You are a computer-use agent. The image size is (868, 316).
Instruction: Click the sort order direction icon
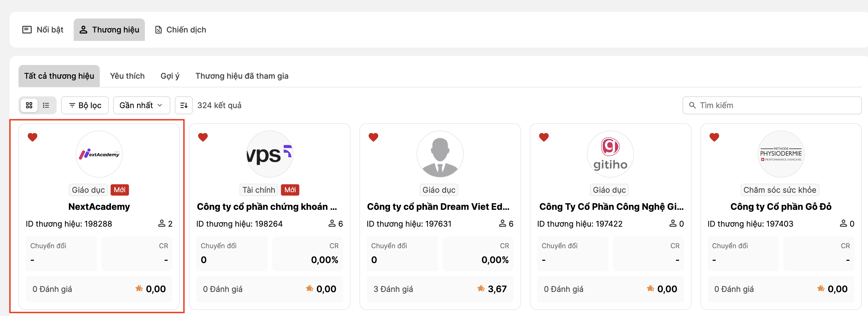click(x=184, y=105)
